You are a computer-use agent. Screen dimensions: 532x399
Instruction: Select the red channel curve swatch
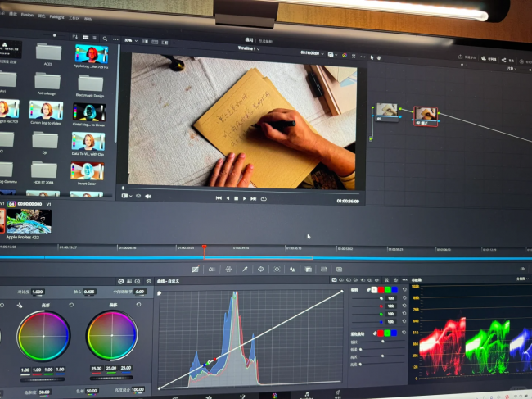point(381,290)
